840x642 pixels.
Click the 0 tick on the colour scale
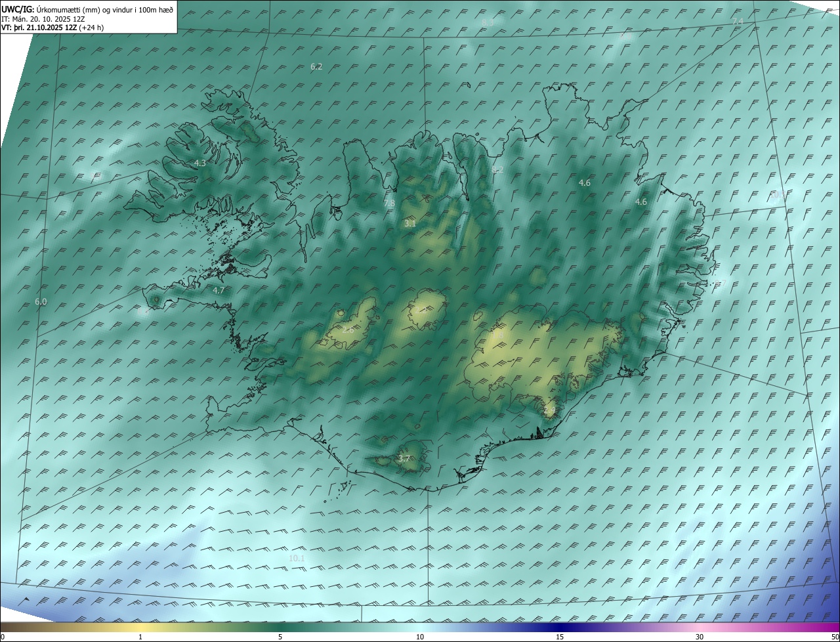[3, 637]
